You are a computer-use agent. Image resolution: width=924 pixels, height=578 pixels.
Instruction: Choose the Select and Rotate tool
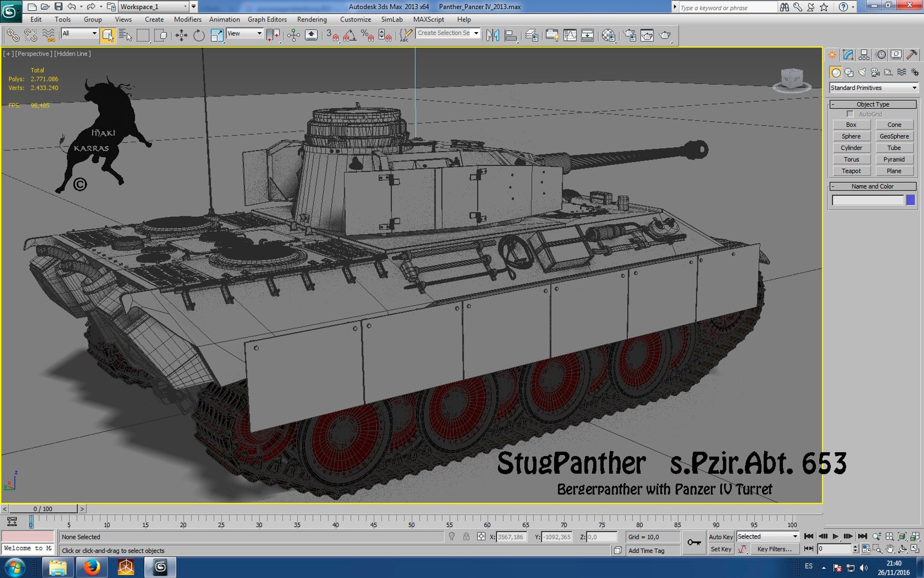199,35
